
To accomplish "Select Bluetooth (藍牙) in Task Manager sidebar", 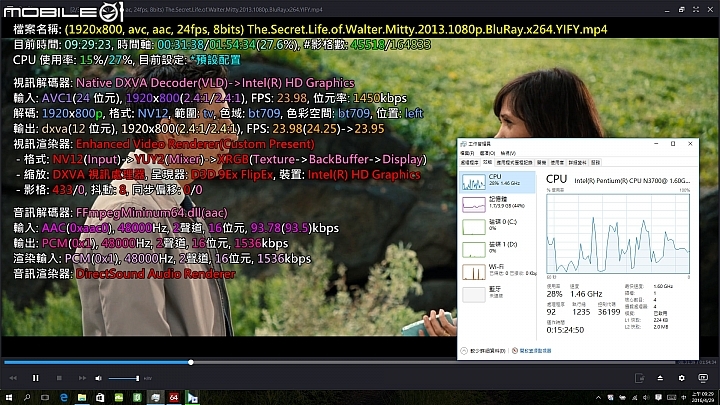I will [498, 294].
